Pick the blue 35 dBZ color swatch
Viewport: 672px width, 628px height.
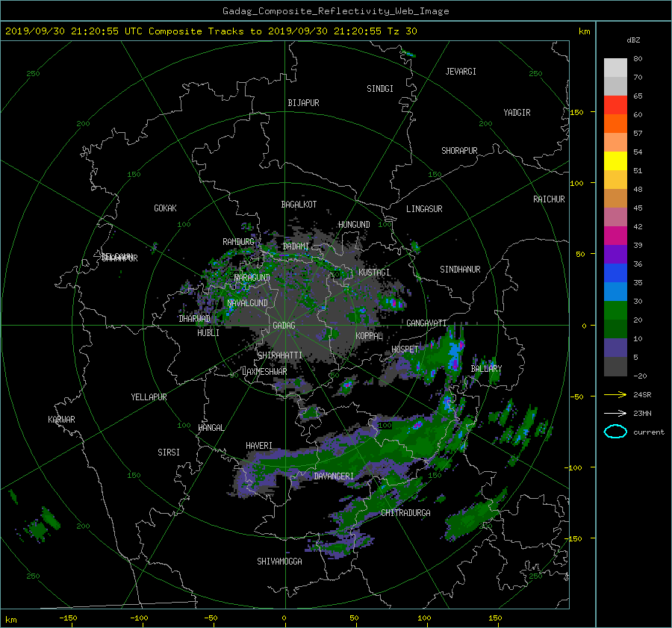(x=615, y=273)
